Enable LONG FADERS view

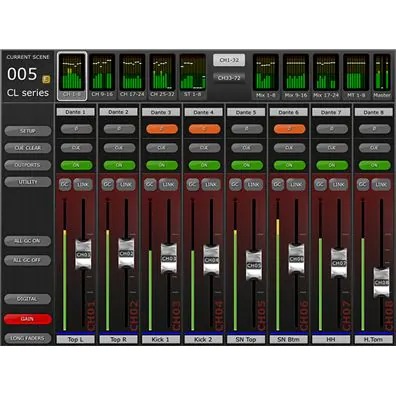click(28, 338)
